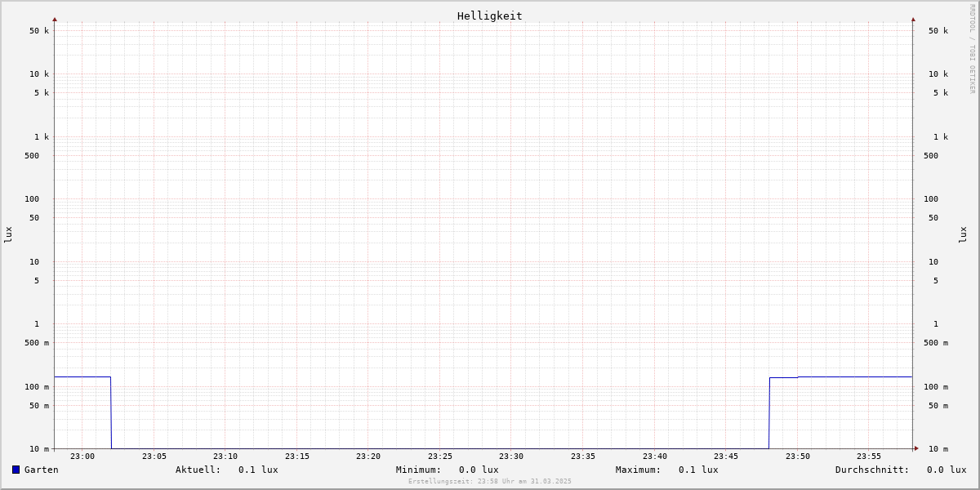The image size is (980, 490).
Task: Click the 5 k label on left axis
Action: pos(42,93)
